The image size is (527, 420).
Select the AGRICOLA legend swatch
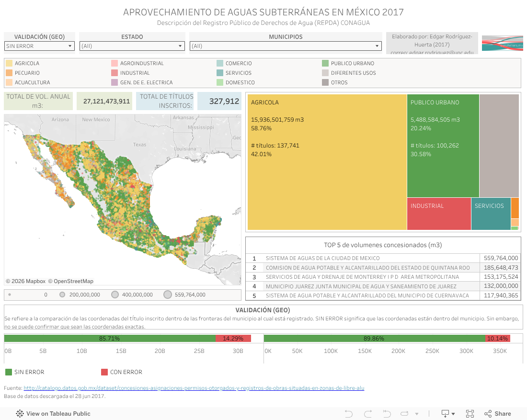click(x=9, y=63)
